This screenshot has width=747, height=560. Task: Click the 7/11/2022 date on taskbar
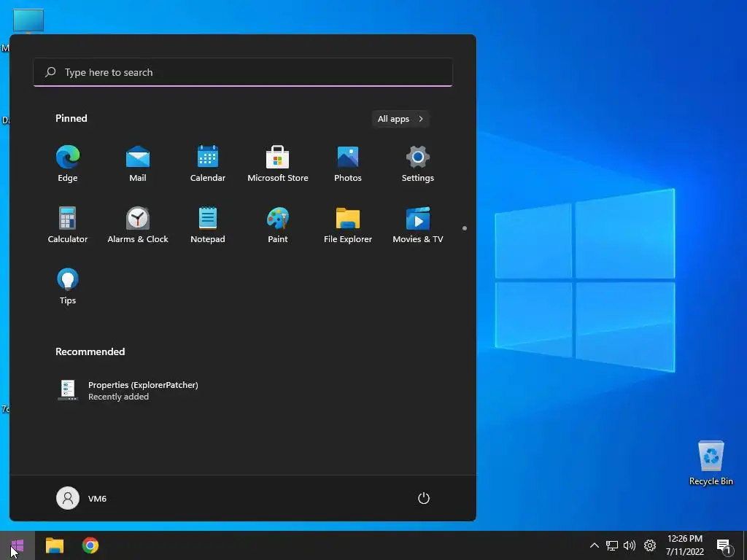pos(684,552)
